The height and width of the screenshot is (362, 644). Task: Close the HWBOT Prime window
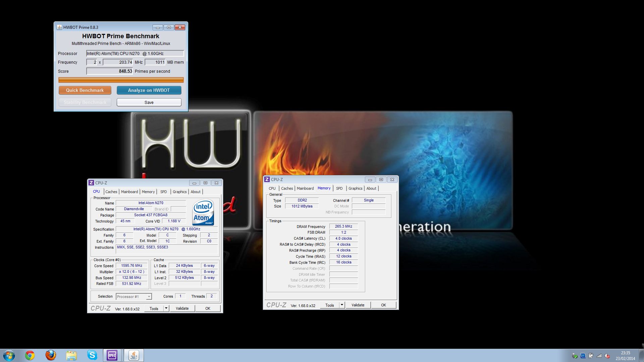[x=180, y=27]
